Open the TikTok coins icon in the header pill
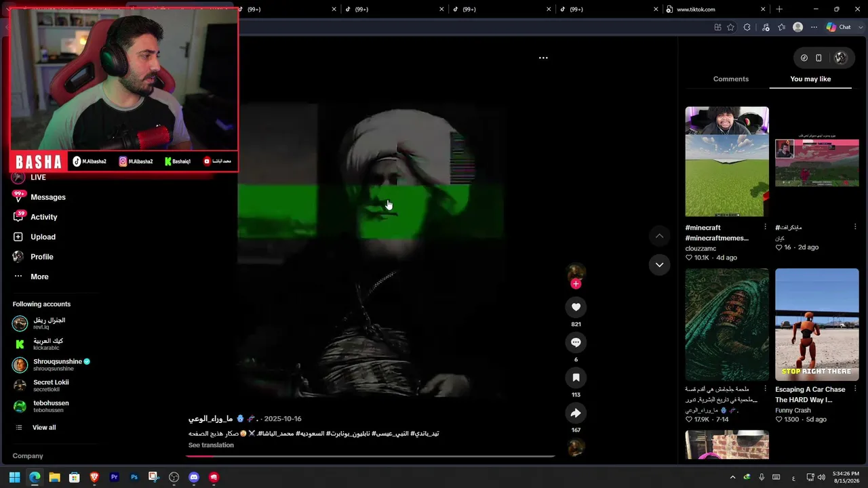This screenshot has height=488, width=868. (x=804, y=58)
